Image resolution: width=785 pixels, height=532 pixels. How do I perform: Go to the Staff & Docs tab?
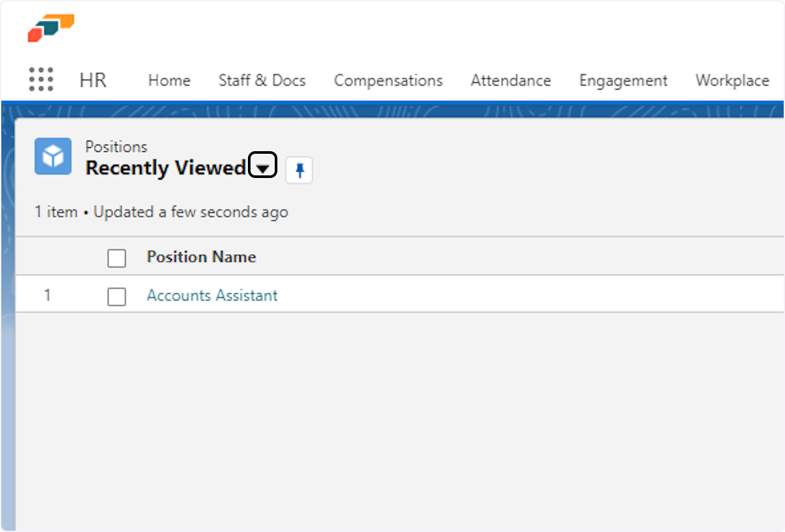(x=262, y=80)
